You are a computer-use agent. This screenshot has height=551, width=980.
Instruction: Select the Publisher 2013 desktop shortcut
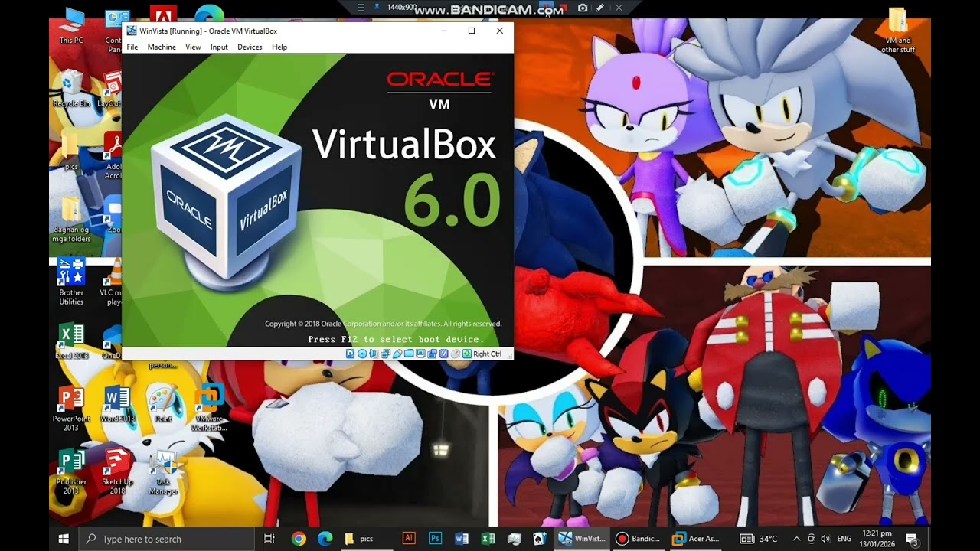point(71,471)
